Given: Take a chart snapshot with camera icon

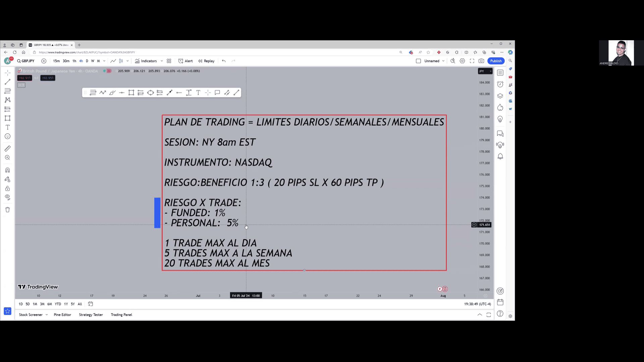Looking at the screenshot, I should (x=481, y=61).
